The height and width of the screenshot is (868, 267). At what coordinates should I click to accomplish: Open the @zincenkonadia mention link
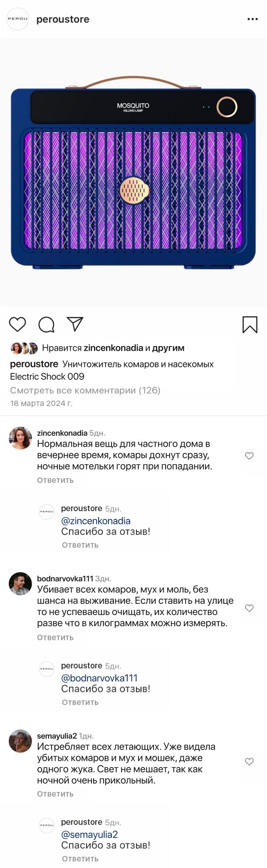96,521
